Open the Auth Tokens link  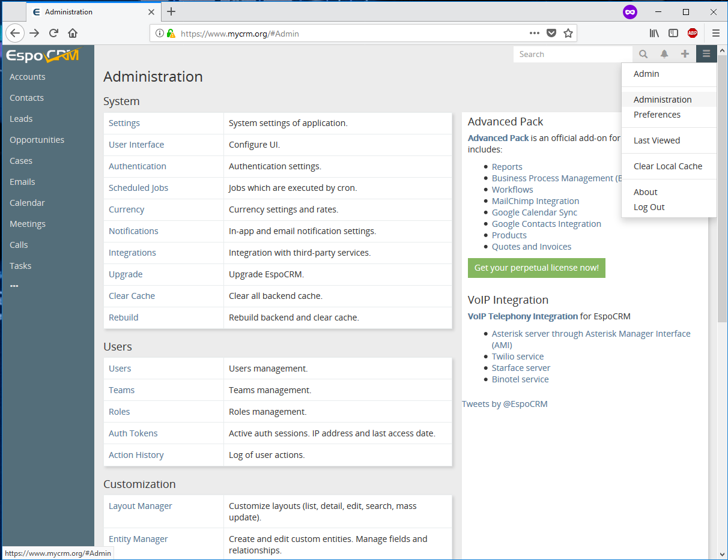pyautogui.click(x=133, y=433)
